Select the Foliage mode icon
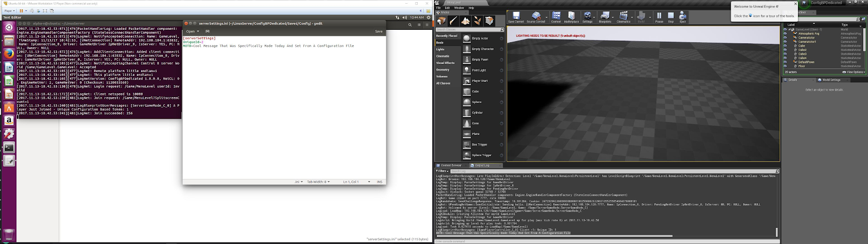This screenshot has height=244, width=868. pyautogui.click(x=477, y=21)
